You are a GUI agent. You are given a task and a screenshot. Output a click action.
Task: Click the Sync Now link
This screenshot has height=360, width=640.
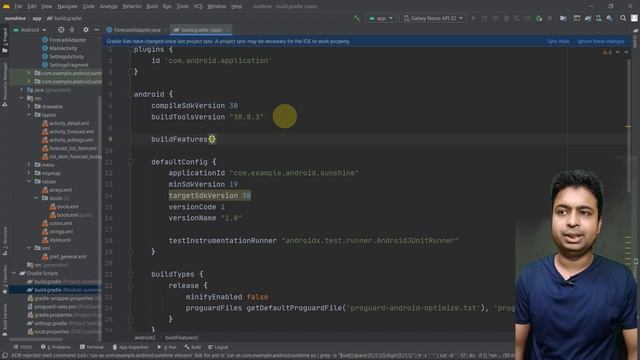(x=558, y=41)
